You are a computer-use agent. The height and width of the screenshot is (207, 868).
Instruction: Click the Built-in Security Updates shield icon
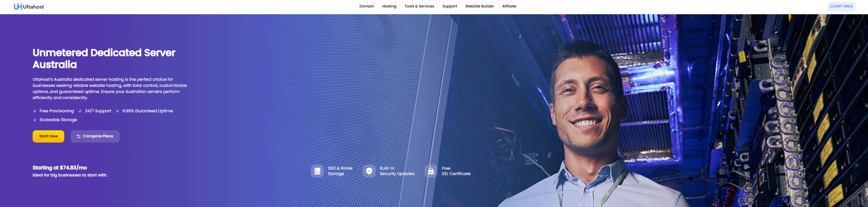369,171
